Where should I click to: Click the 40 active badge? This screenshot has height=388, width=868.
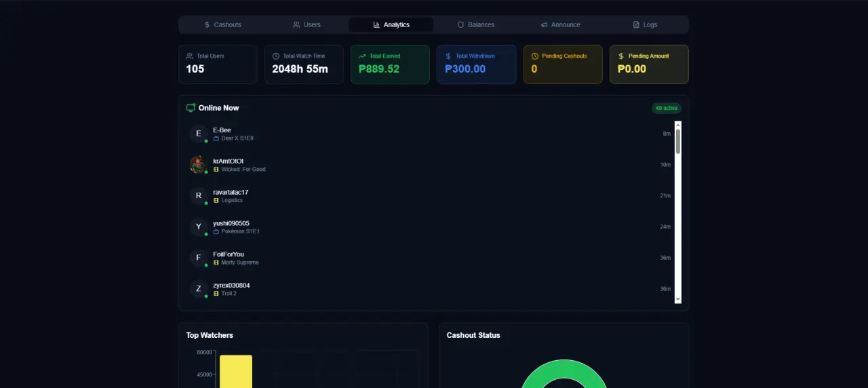click(x=667, y=108)
